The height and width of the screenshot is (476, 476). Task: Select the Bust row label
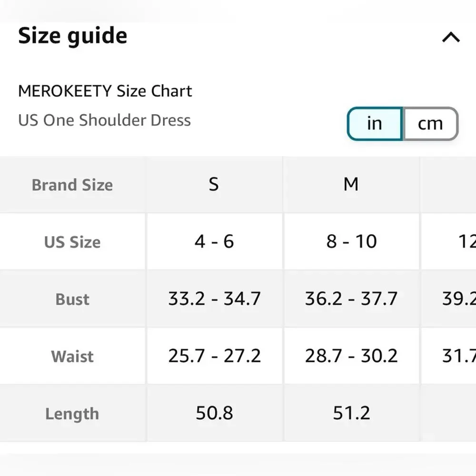tap(72, 299)
